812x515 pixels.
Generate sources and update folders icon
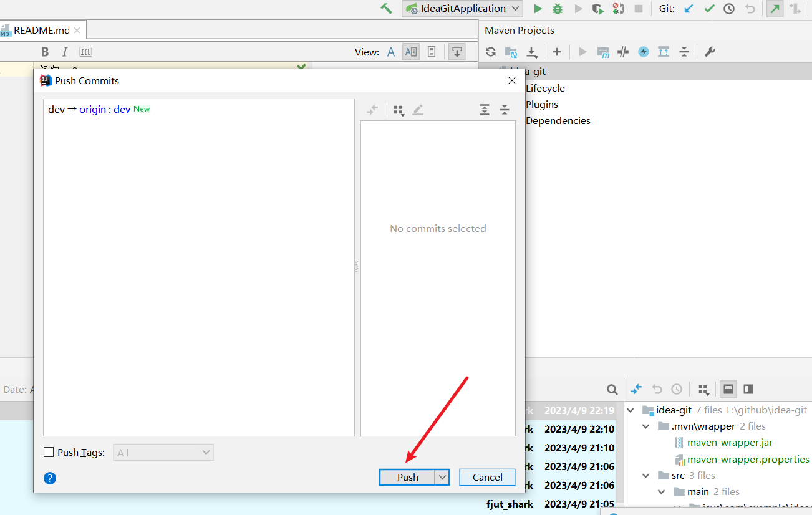click(x=511, y=52)
